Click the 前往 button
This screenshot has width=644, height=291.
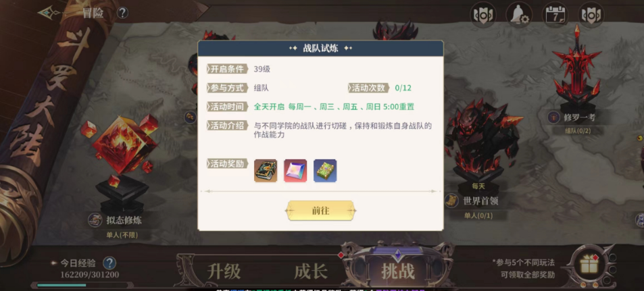pos(320,211)
